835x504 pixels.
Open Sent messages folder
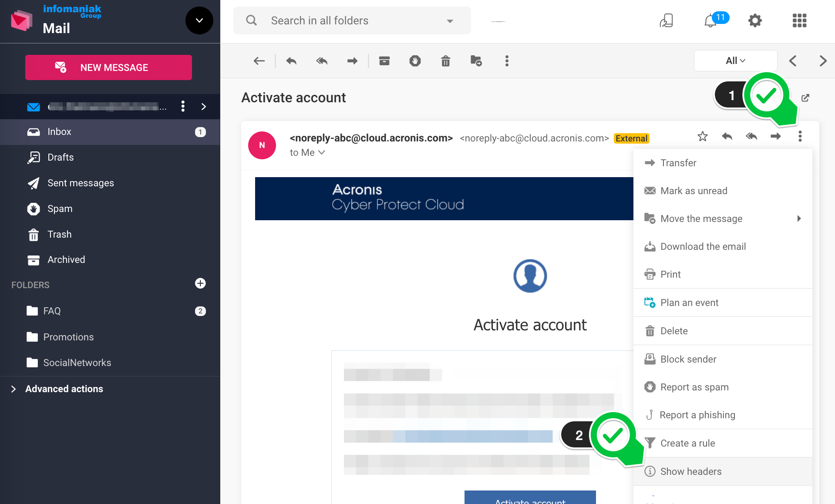click(x=110, y=183)
